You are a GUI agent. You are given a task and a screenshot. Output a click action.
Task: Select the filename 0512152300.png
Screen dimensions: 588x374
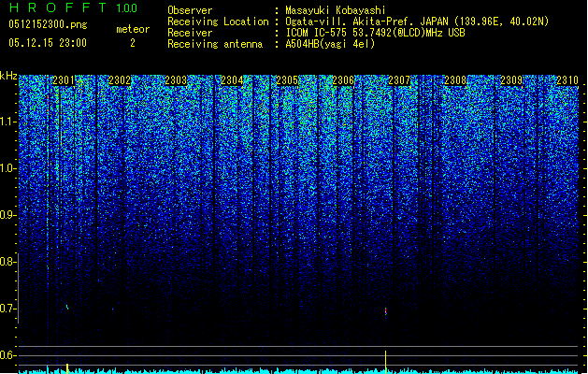[48, 25]
